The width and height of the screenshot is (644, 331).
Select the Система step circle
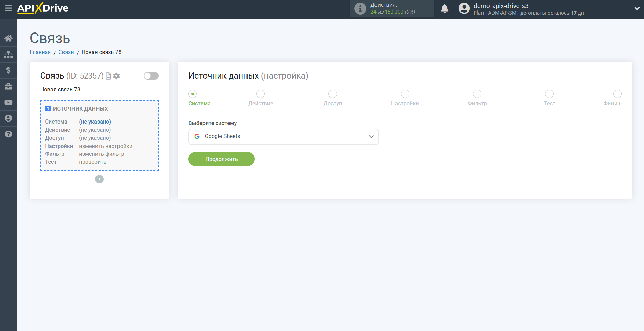(x=193, y=94)
